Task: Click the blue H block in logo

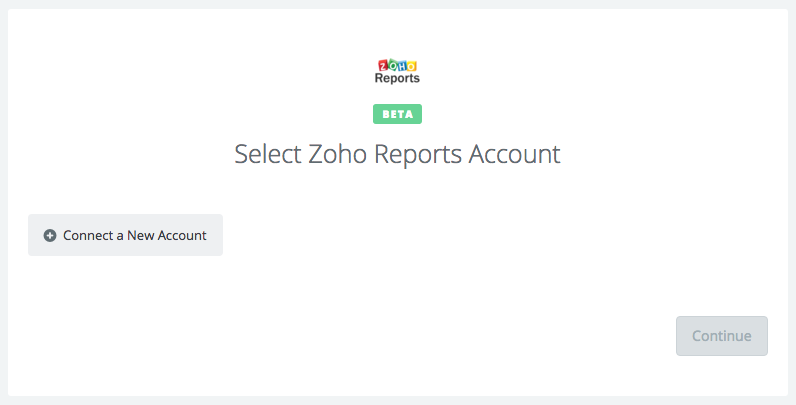Action: coord(402,65)
